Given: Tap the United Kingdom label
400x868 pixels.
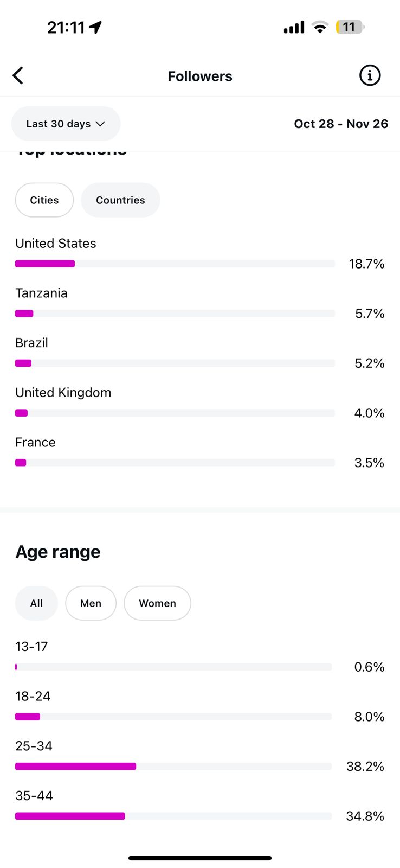Looking at the screenshot, I should (63, 393).
